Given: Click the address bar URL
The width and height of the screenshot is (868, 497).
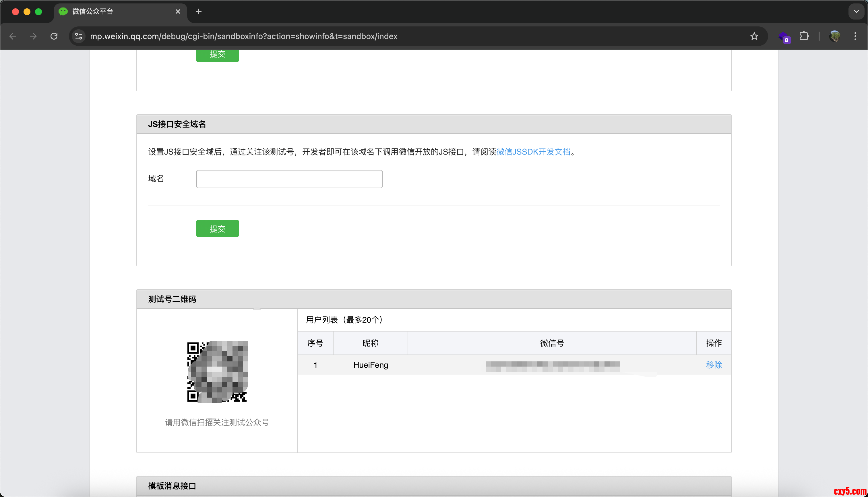Looking at the screenshot, I should tap(243, 36).
